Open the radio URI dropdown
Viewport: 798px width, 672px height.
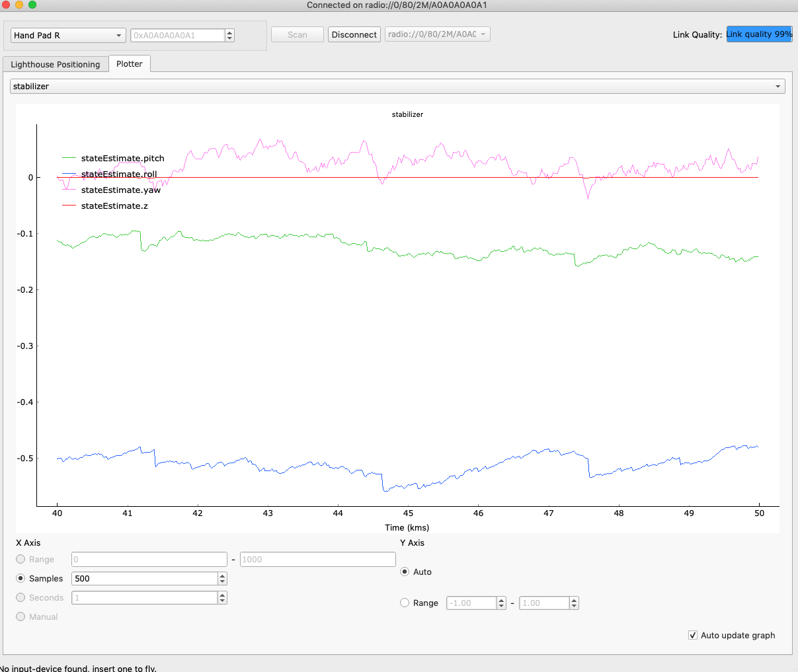437,34
